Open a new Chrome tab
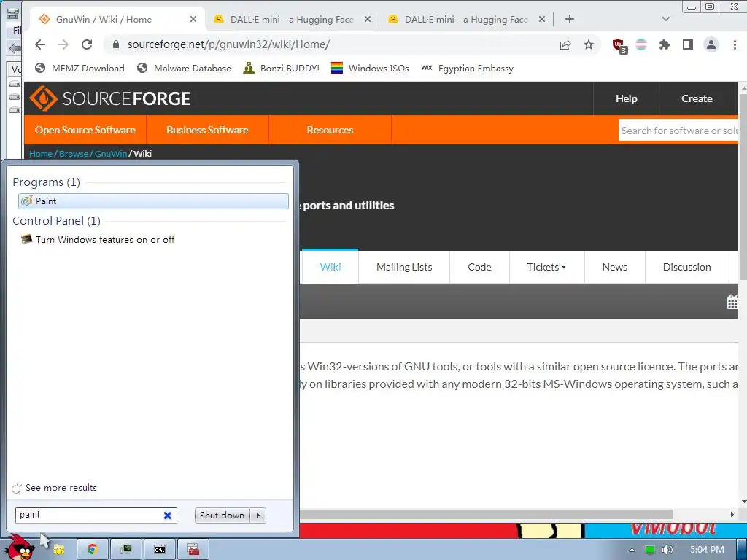 coord(569,19)
